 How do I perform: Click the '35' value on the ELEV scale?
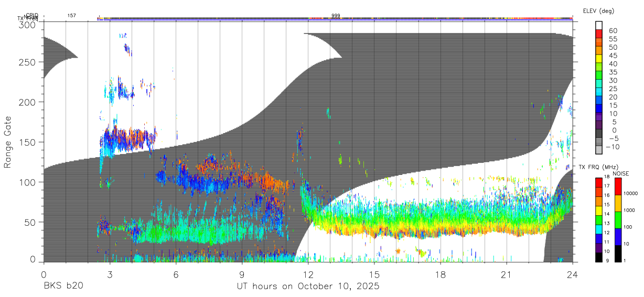click(613, 72)
